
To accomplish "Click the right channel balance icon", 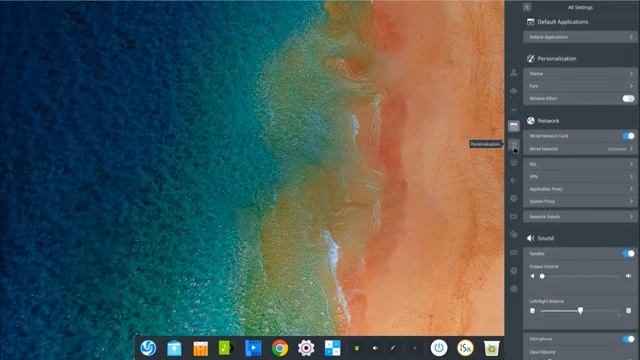I will tap(629, 311).
